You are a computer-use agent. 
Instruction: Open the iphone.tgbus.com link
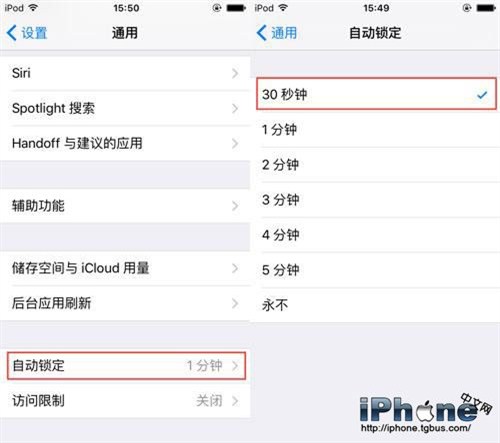point(416,428)
